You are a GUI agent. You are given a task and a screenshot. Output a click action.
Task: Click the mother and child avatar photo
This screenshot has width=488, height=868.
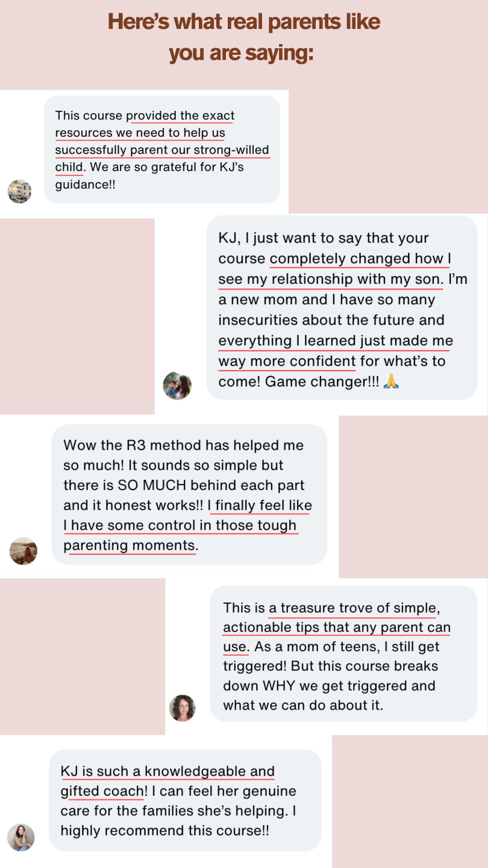[177, 385]
